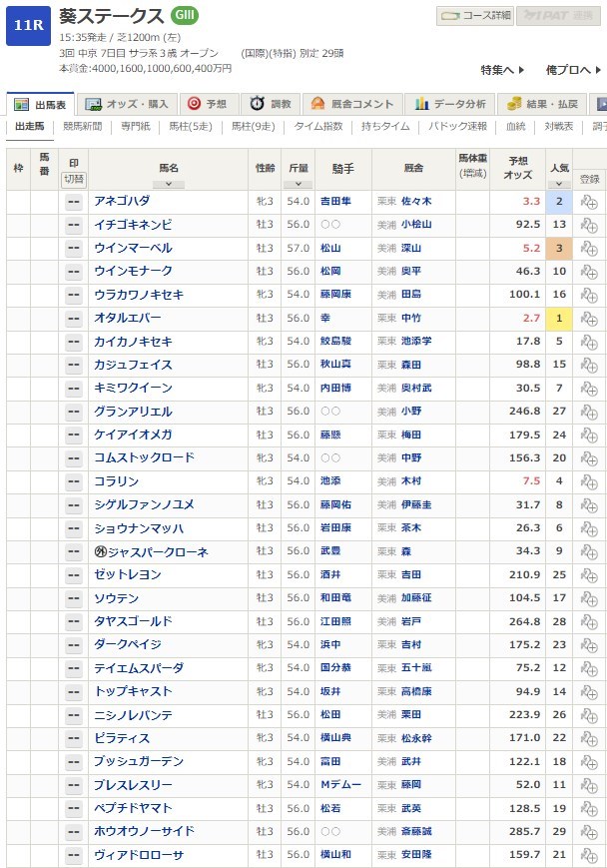The height and width of the screenshot is (868, 607).
Task: Click the register icon for ウインマーベル
Action: pyautogui.click(x=589, y=249)
